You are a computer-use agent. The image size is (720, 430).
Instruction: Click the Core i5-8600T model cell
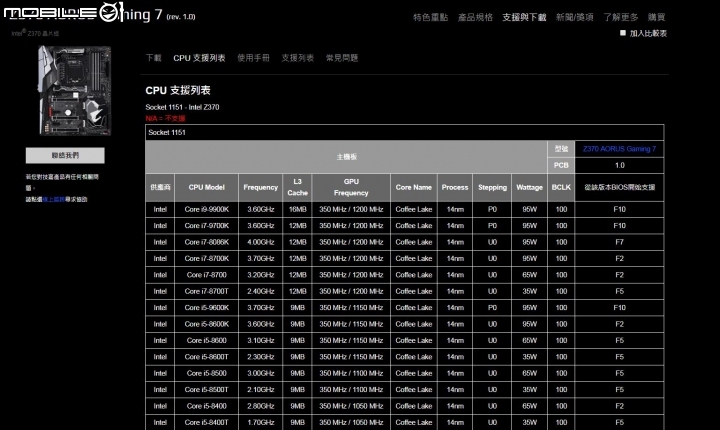207,357
